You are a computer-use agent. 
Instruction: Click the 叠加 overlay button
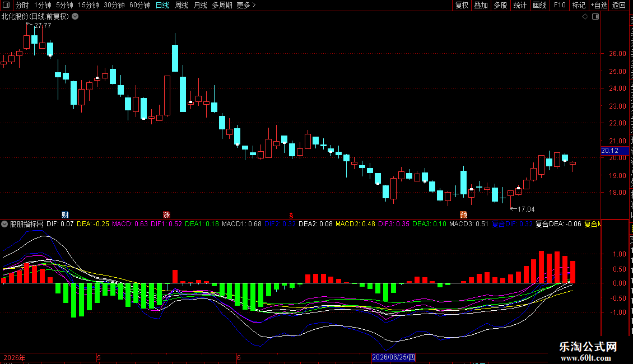(481, 5)
